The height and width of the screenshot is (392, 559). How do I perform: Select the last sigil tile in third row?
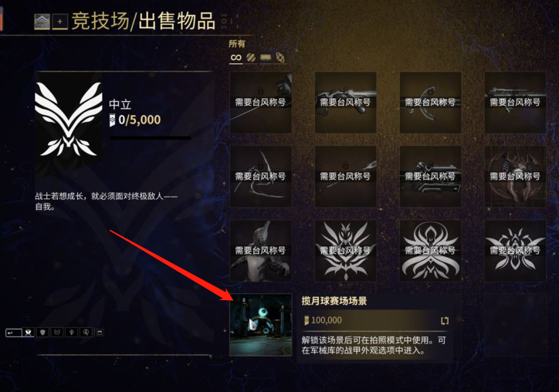(x=515, y=251)
